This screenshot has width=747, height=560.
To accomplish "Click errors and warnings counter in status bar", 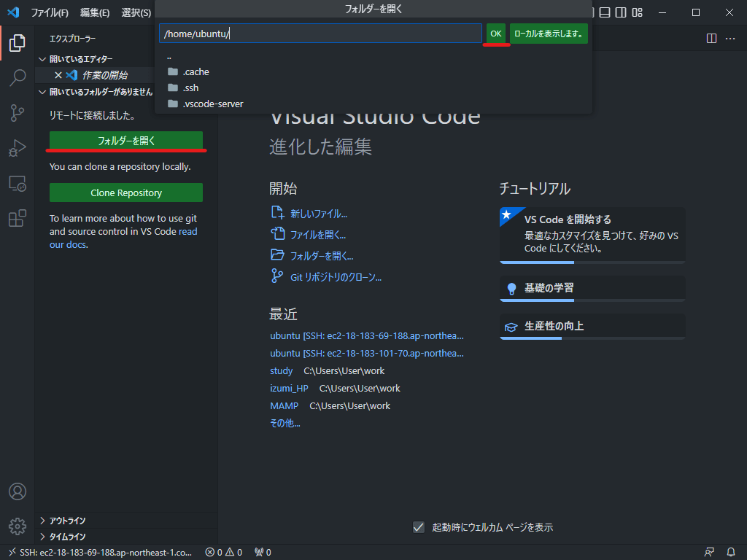I will click(x=223, y=552).
